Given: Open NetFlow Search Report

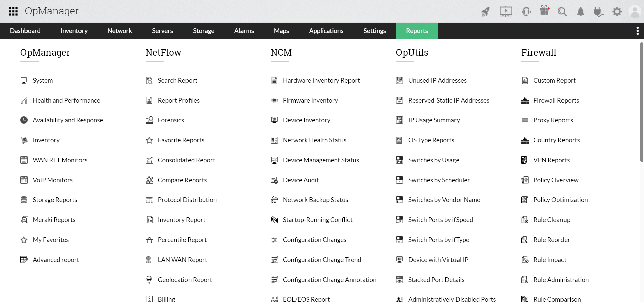Looking at the screenshot, I should 177,80.
